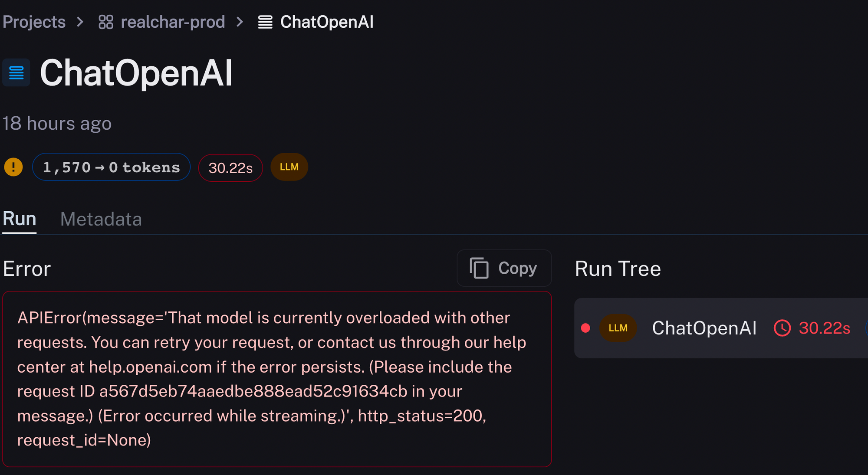This screenshot has width=868, height=475.
Task: Click the blue run icon beside ChatOpenAI title
Action: pyautogui.click(x=16, y=72)
